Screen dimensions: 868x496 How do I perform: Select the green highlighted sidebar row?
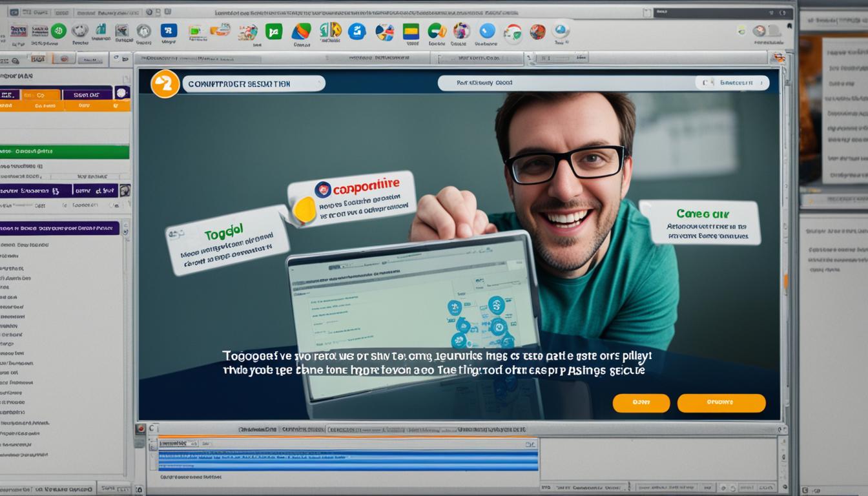point(65,152)
